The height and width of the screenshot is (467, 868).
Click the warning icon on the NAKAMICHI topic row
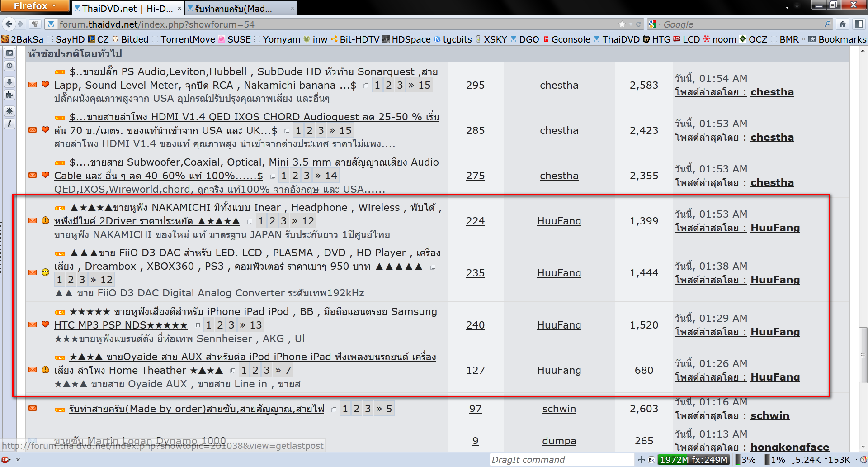(45, 220)
